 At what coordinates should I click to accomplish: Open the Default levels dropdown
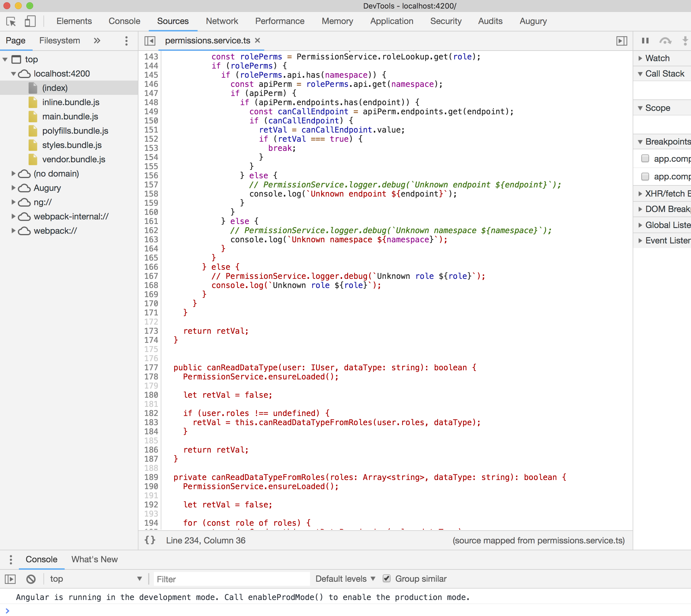point(345,579)
